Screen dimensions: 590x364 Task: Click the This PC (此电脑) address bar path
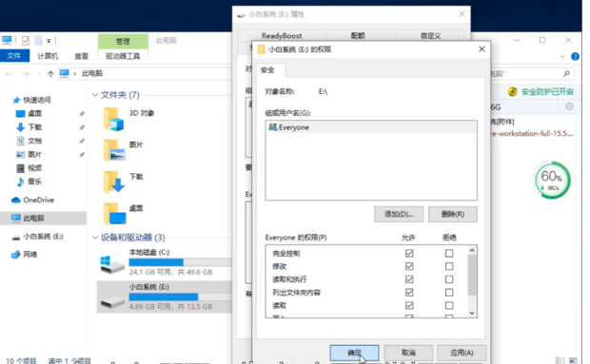(x=92, y=73)
